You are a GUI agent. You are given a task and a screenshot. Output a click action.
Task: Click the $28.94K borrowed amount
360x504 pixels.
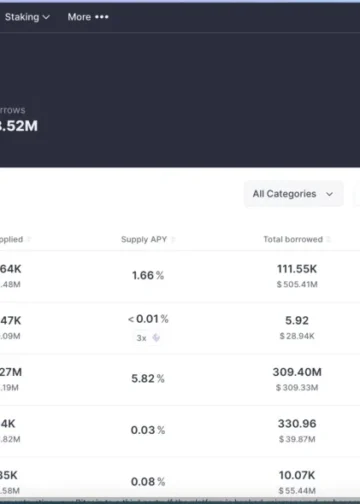click(x=297, y=336)
